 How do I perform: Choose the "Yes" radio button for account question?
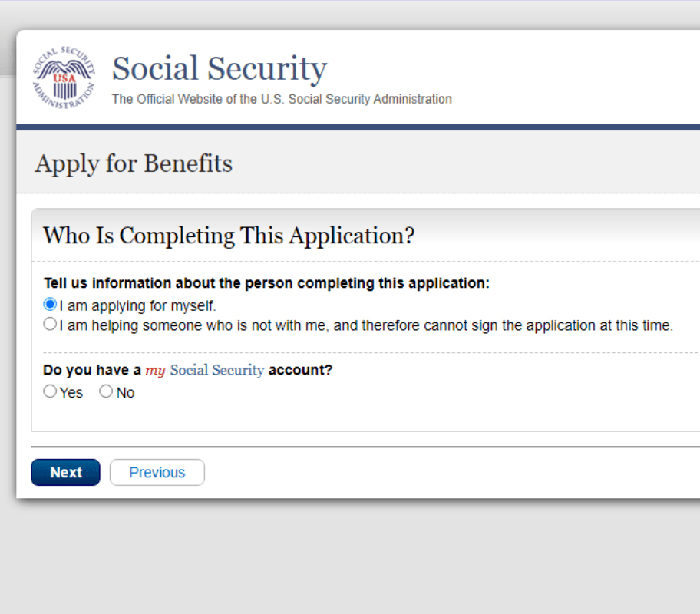point(51,392)
